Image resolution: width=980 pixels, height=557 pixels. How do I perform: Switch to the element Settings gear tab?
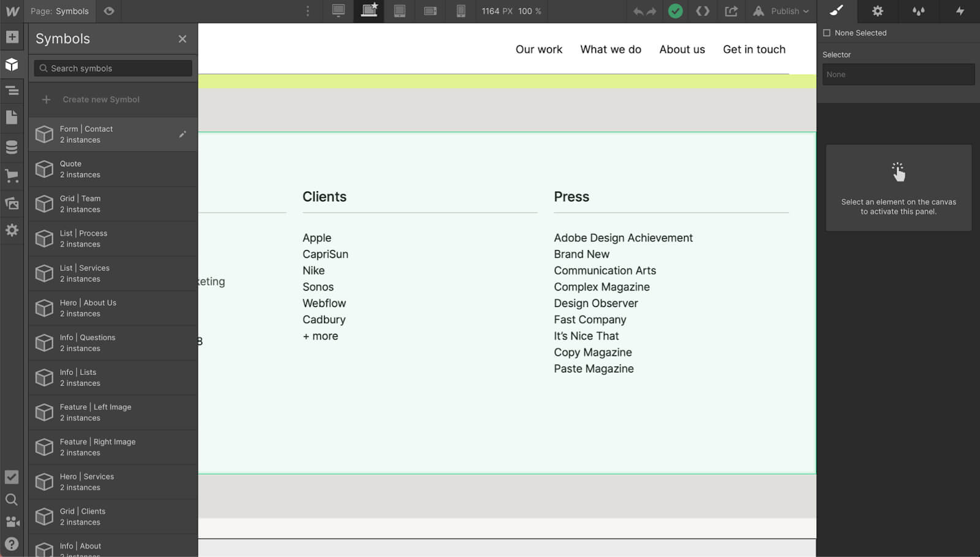click(x=877, y=11)
